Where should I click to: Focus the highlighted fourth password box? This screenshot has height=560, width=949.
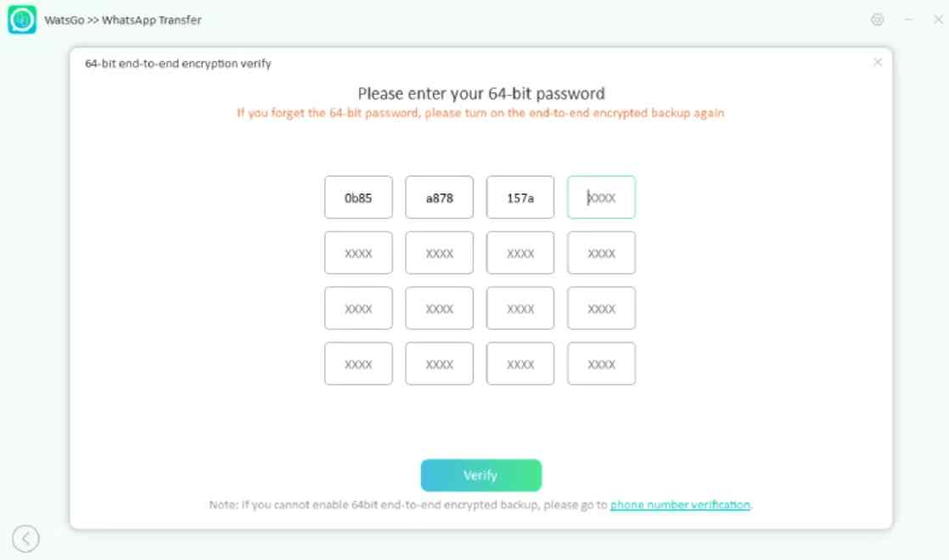602,197
